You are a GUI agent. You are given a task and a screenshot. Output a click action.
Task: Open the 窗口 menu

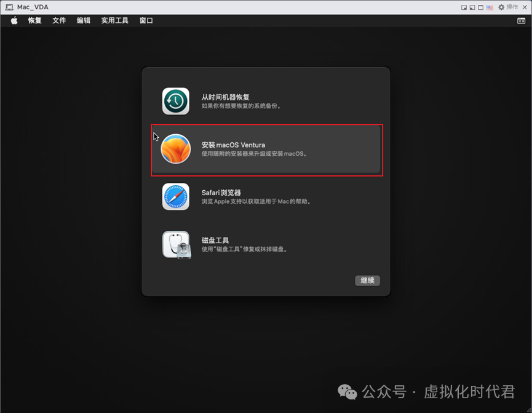pos(146,21)
